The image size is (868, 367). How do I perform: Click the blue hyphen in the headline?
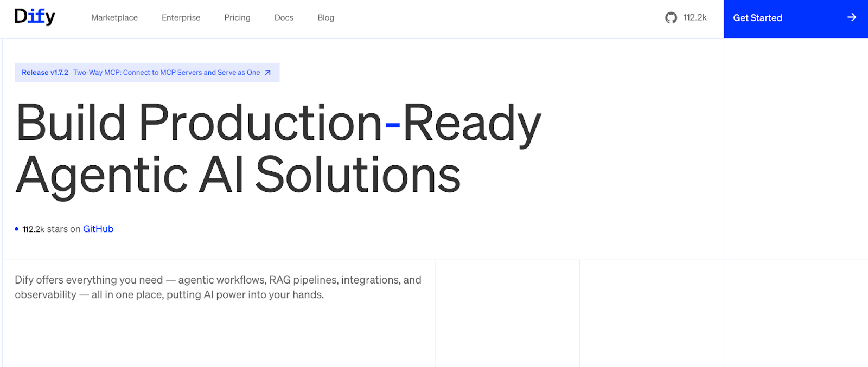pyautogui.click(x=392, y=125)
